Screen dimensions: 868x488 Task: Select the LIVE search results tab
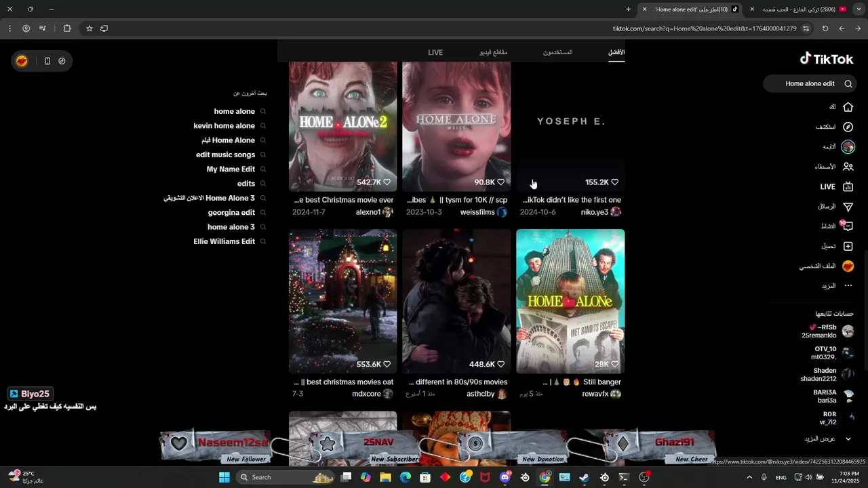[435, 52]
